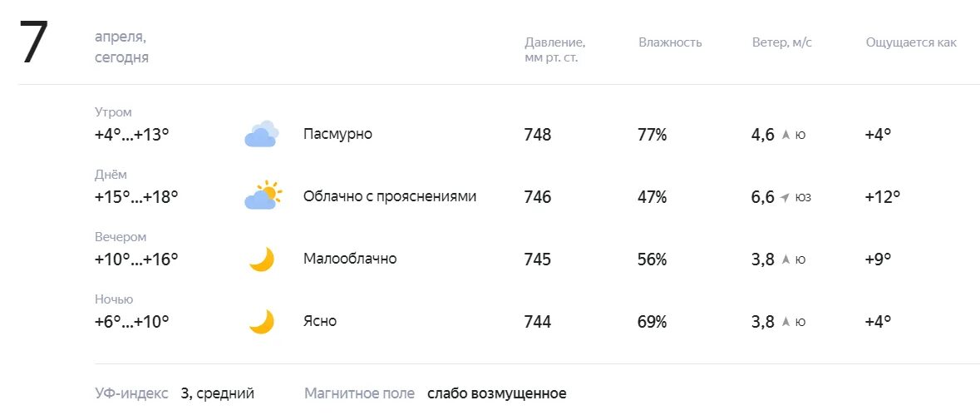Click the overcast cloud icon for morning
980x420 pixels.
pyautogui.click(x=261, y=134)
